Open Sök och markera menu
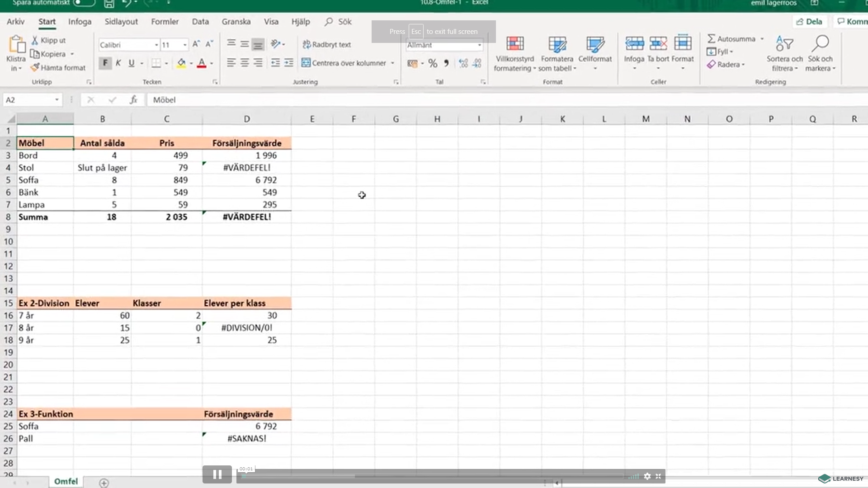This screenshot has width=868, height=488. 820,54
